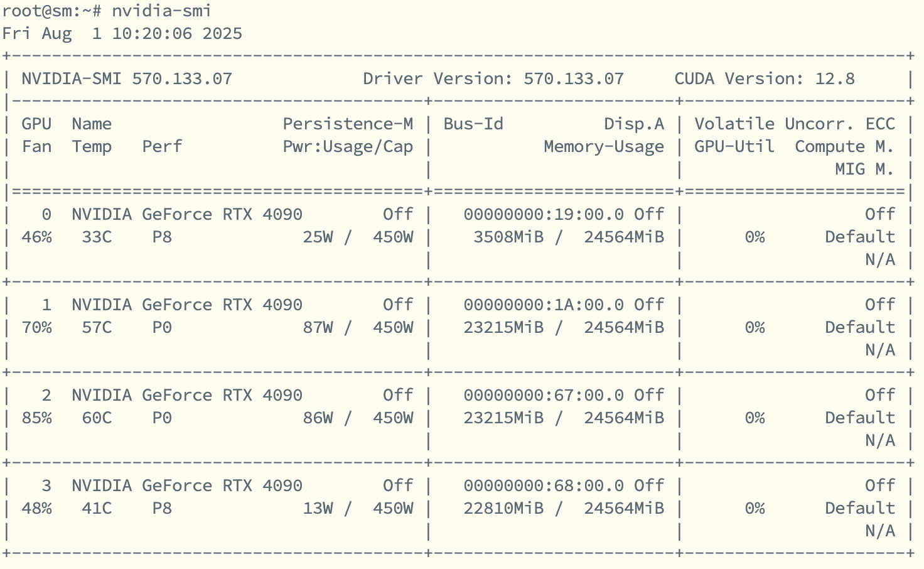Click GPU 1's fan speed 70%

pyautogui.click(x=36, y=327)
